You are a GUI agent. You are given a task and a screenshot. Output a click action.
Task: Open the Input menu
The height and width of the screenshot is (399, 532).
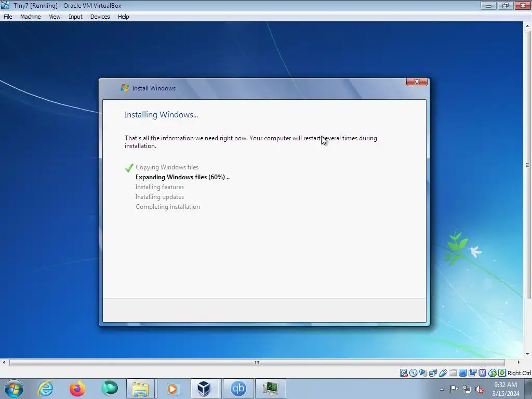coord(75,17)
